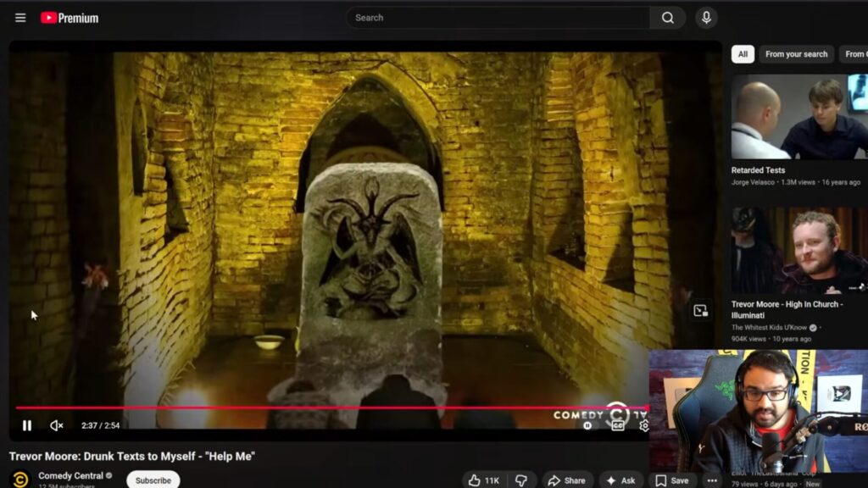
Task: Open miniplayer icon on the video's right edge
Action: (x=700, y=311)
